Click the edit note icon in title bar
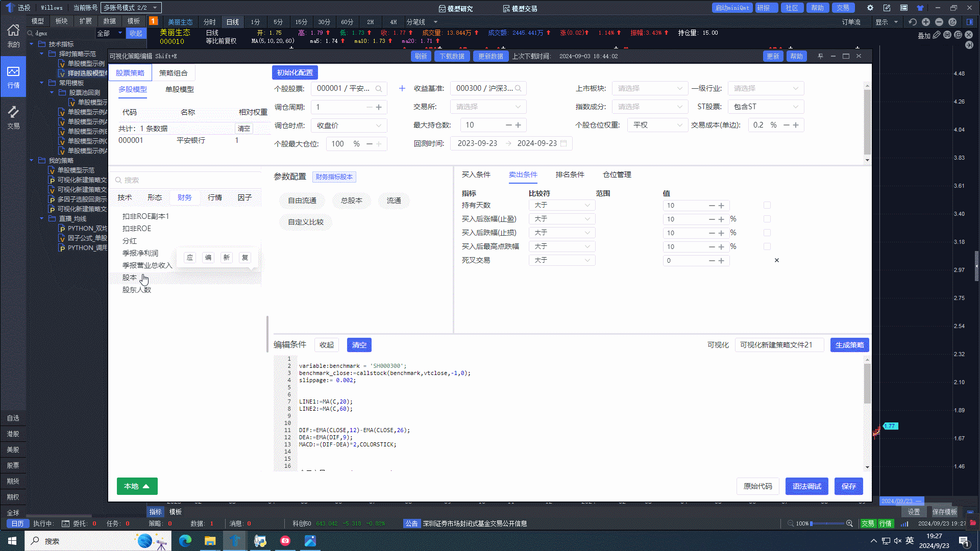The width and height of the screenshot is (980, 551). tap(887, 8)
